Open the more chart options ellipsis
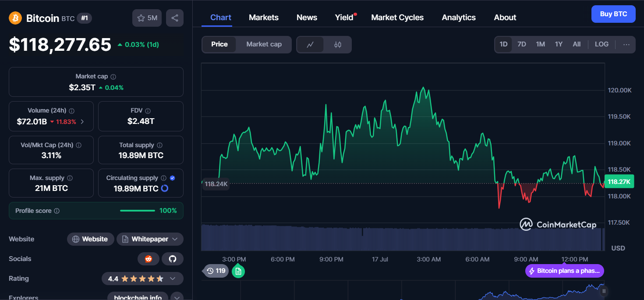Image resolution: width=644 pixels, height=300 pixels. click(626, 44)
